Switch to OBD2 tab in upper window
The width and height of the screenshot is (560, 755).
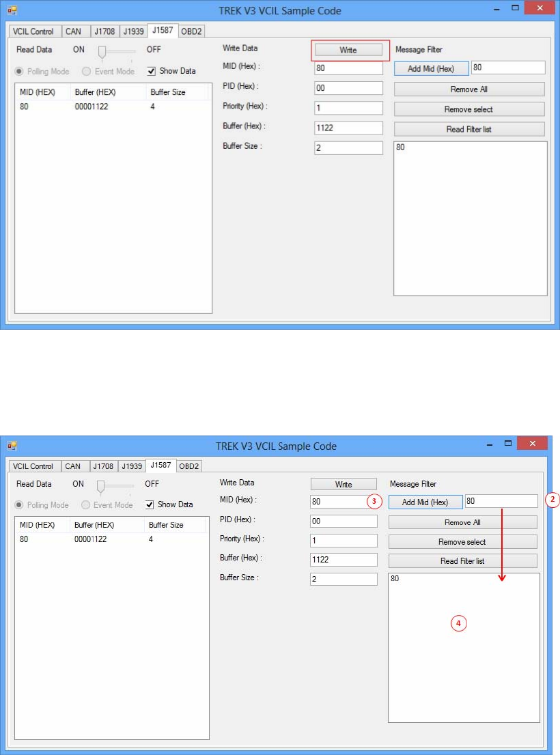[x=191, y=31]
